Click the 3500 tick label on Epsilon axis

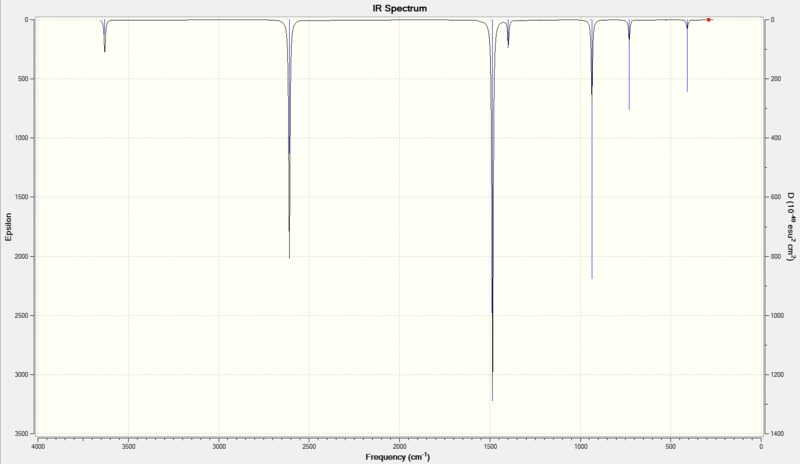tap(19, 433)
